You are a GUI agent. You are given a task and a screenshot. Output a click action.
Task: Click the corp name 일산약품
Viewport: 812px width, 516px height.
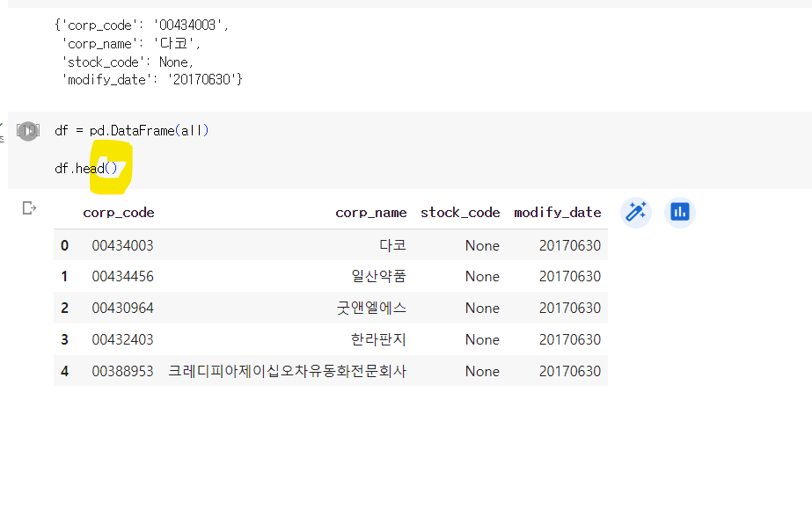point(378,276)
